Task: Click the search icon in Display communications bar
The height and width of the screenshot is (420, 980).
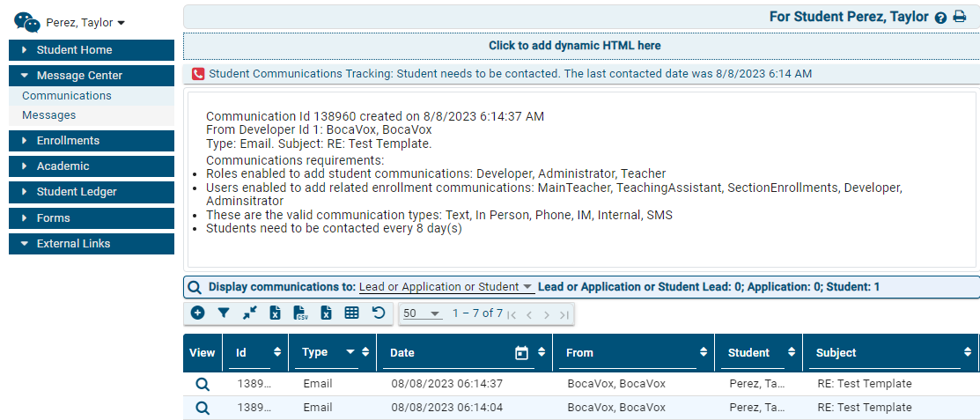Action: [195, 287]
